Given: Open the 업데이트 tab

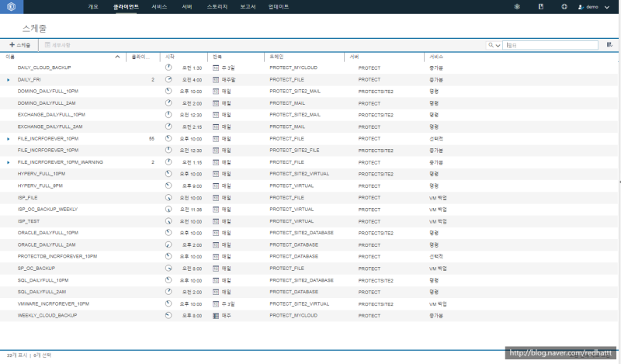Looking at the screenshot, I should 279,7.
